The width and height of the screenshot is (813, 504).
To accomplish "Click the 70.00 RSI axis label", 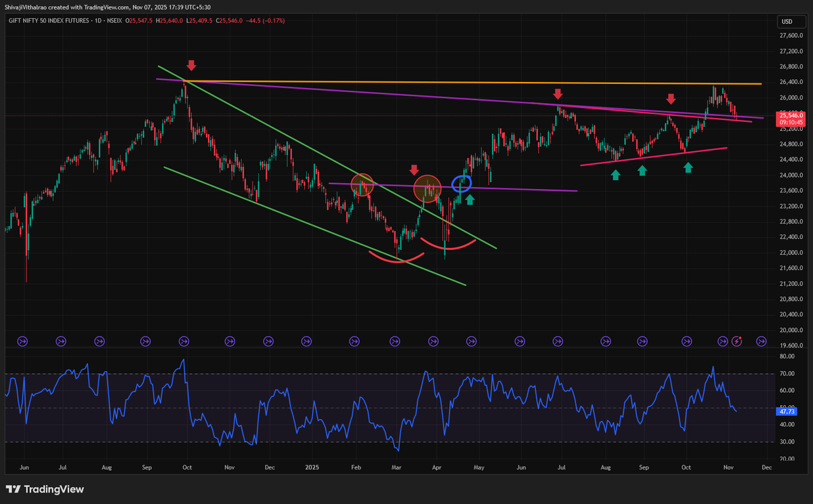I will click(x=787, y=374).
